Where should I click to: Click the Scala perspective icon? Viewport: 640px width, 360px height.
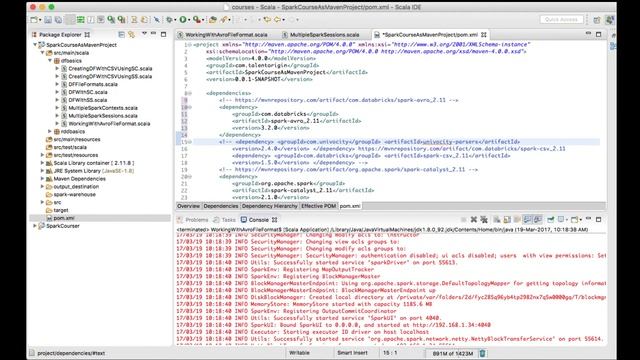click(x=609, y=20)
